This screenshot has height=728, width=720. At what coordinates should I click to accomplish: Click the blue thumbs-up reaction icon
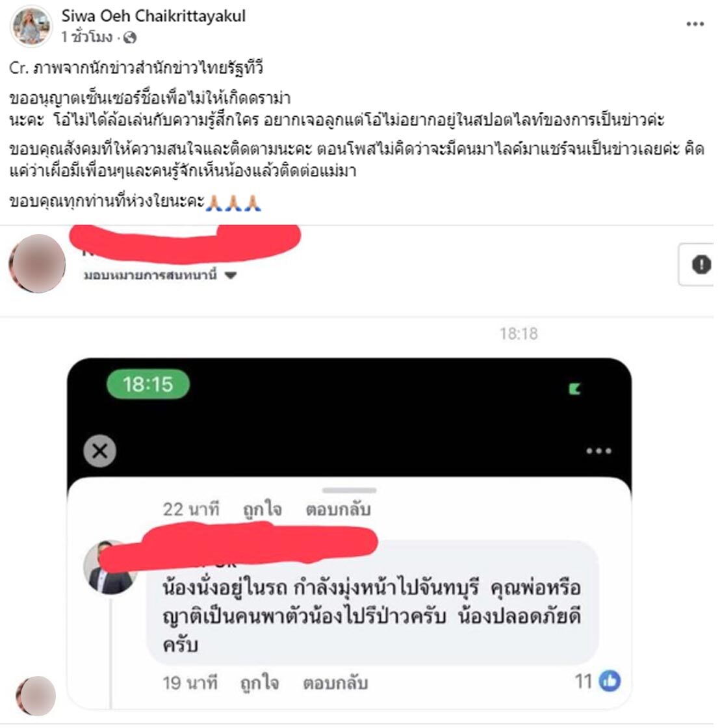pyautogui.click(x=610, y=681)
